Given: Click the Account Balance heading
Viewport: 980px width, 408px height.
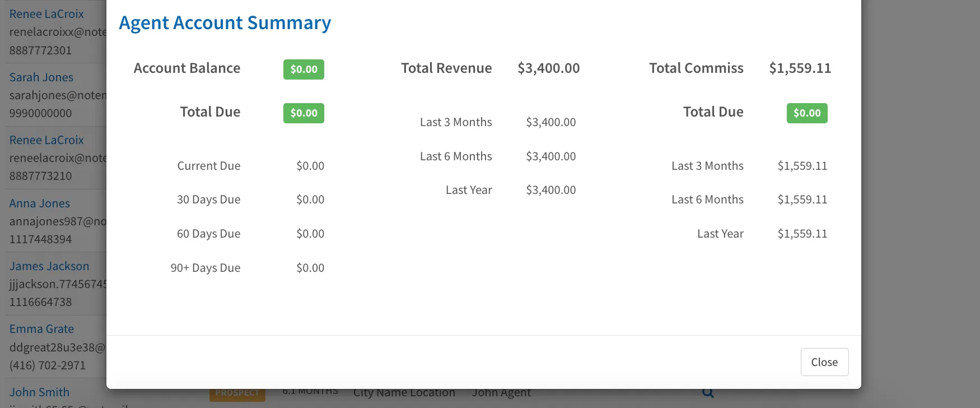Looking at the screenshot, I should pyautogui.click(x=187, y=68).
